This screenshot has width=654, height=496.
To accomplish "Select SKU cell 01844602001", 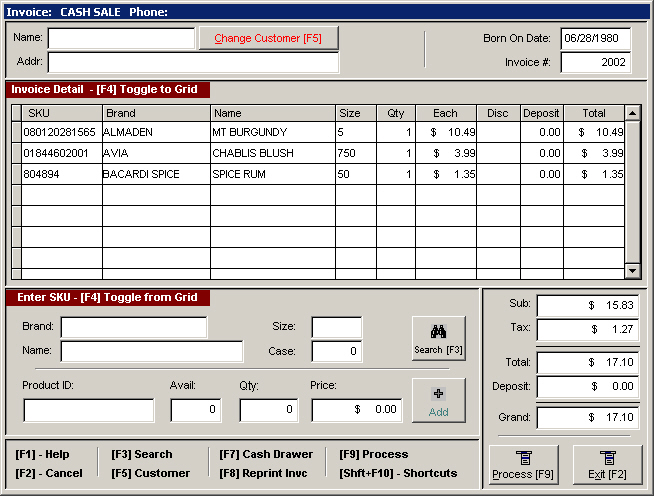I will [62, 153].
